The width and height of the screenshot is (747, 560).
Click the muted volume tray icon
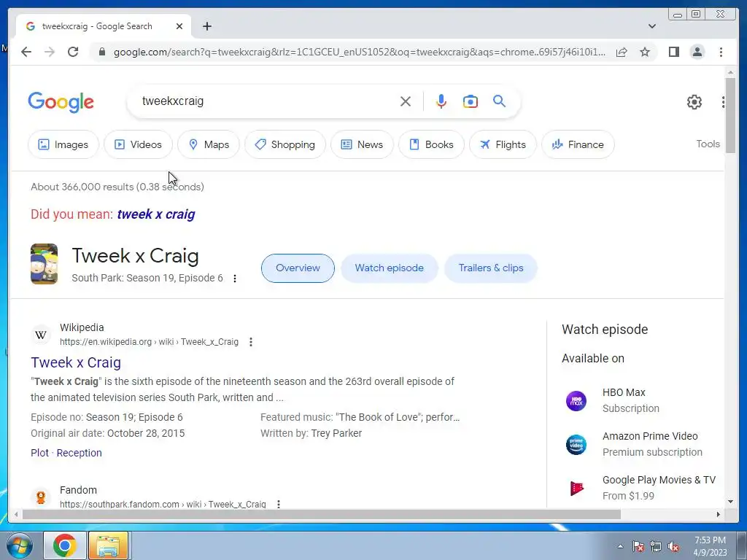pyautogui.click(x=673, y=547)
